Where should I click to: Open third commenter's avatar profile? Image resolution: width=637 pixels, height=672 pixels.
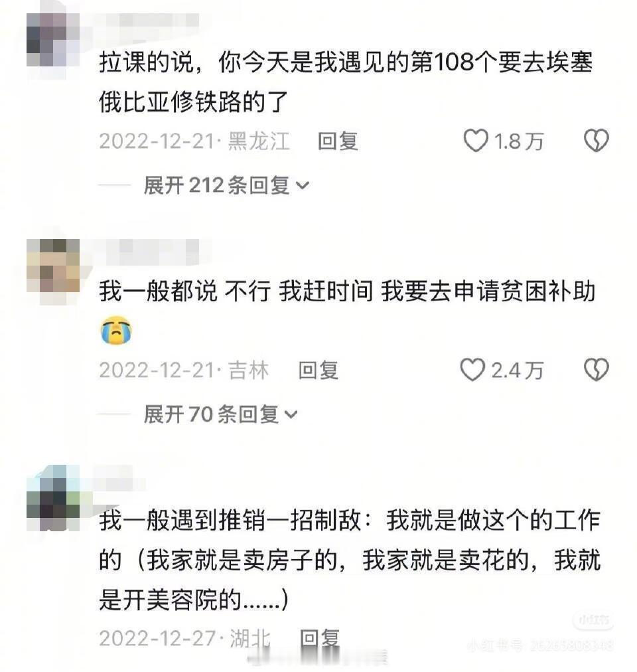52,498
